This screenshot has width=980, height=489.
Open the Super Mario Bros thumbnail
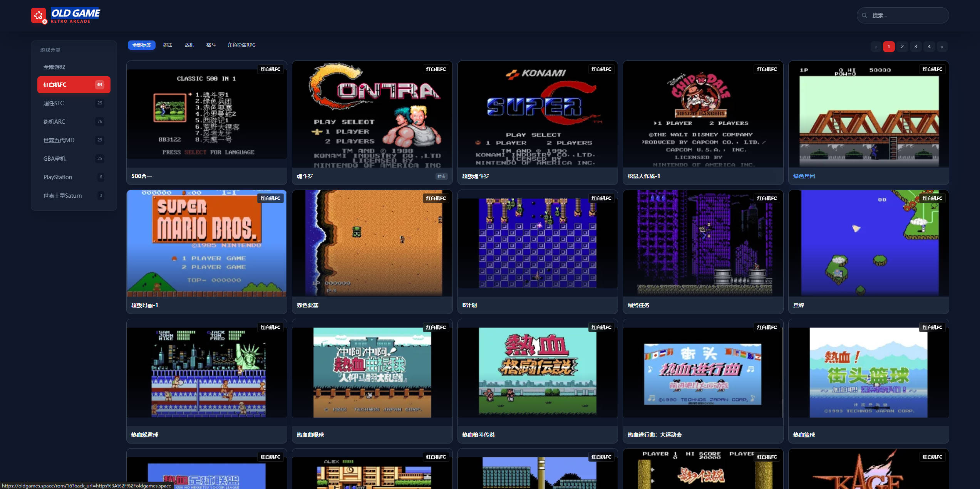207,243
